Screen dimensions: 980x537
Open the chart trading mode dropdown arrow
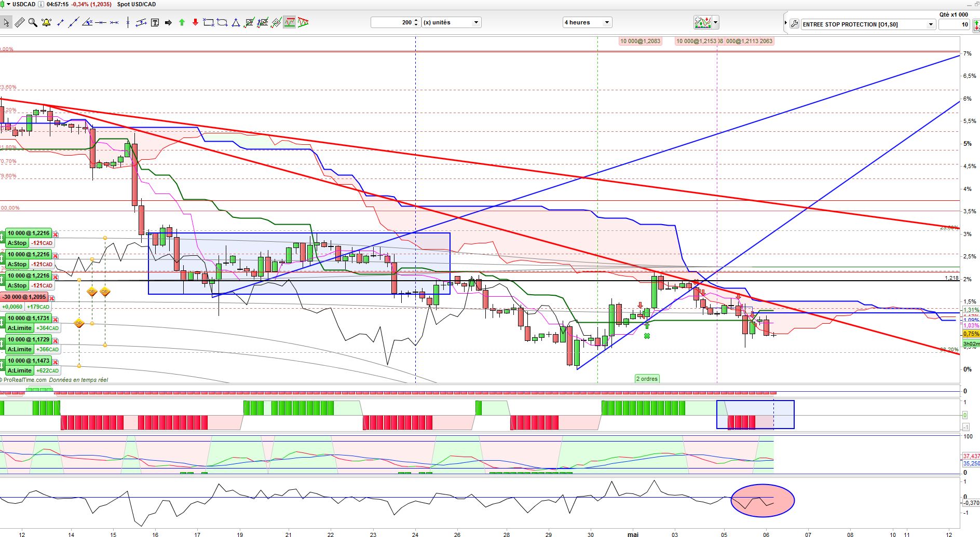pos(716,22)
